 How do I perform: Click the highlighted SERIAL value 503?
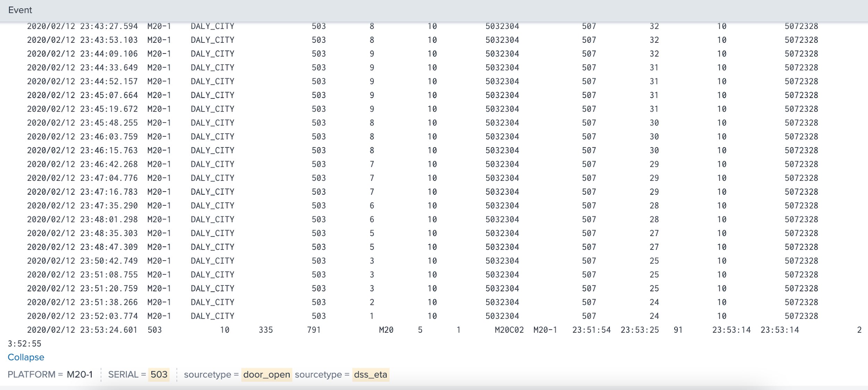click(158, 374)
